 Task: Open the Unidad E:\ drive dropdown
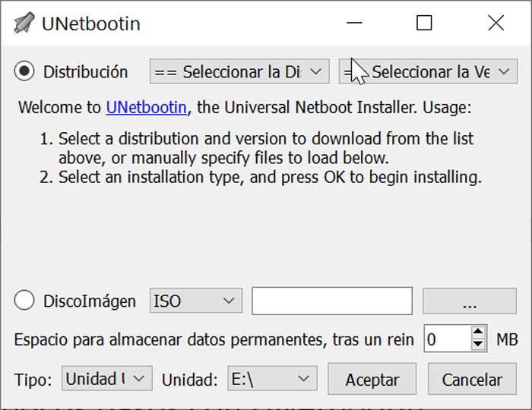(272, 378)
